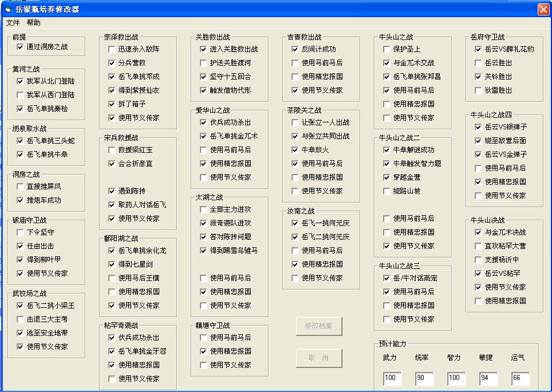The image size is (552, 392).
Task: Check 让张立一人出战
Action: point(295,122)
